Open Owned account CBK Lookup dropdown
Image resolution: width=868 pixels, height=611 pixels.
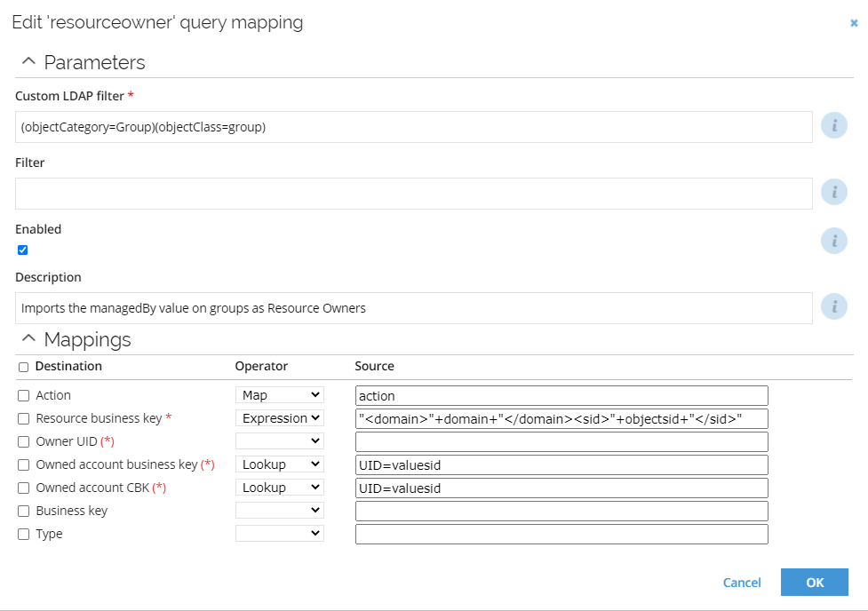coord(280,487)
